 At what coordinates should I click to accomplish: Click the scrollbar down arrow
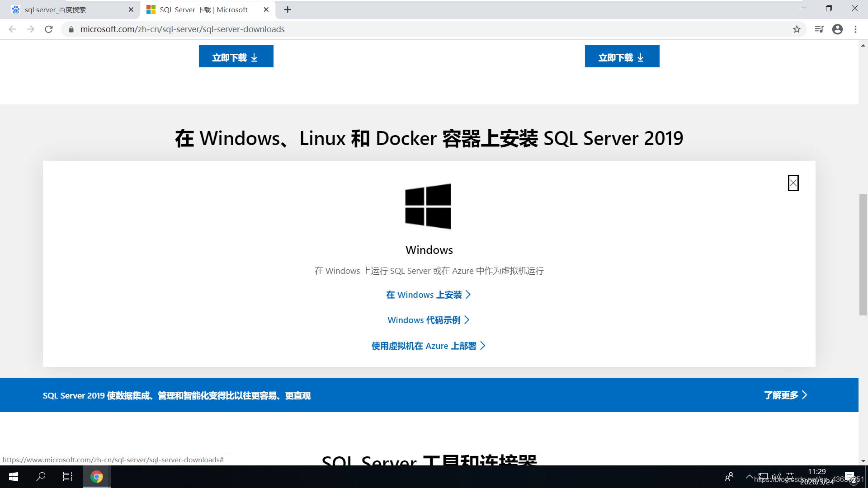(863, 461)
